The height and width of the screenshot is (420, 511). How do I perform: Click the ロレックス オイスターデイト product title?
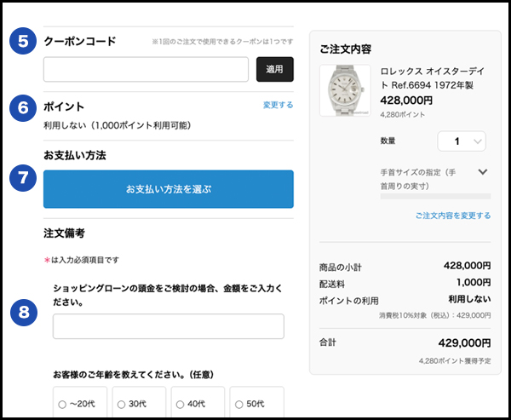point(434,78)
